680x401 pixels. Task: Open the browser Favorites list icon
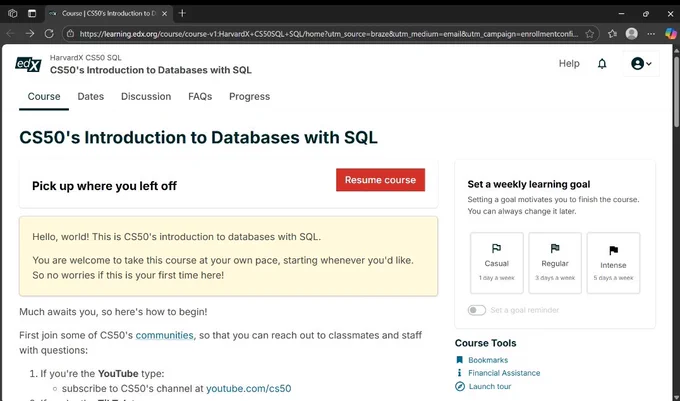[612, 34]
